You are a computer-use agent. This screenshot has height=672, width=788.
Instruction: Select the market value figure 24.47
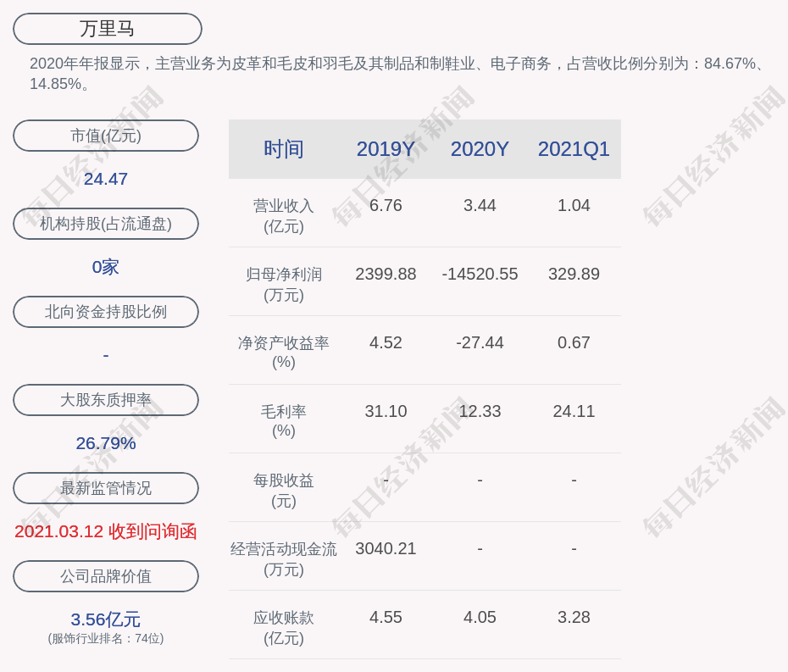[106, 179]
